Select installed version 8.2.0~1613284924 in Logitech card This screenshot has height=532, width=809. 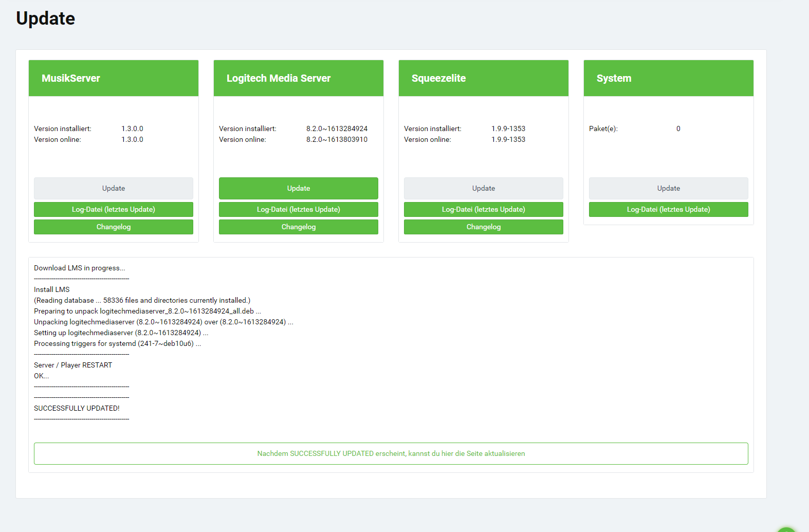coord(337,129)
